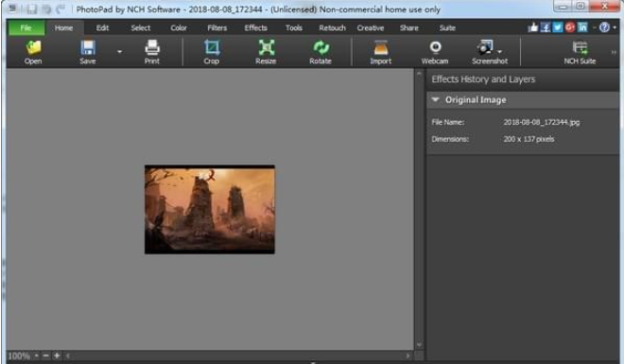Click the image thumbnail on the canvas
The height and width of the screenshot is (364, 624).
point(210,210)
